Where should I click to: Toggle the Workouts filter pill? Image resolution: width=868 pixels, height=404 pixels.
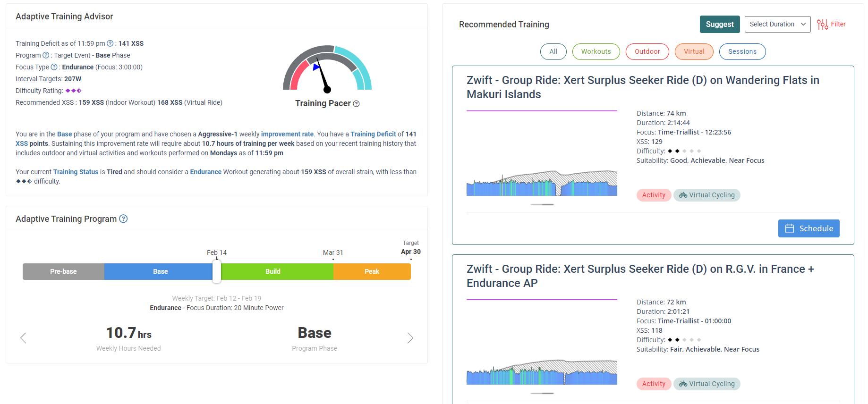(596, 52)
